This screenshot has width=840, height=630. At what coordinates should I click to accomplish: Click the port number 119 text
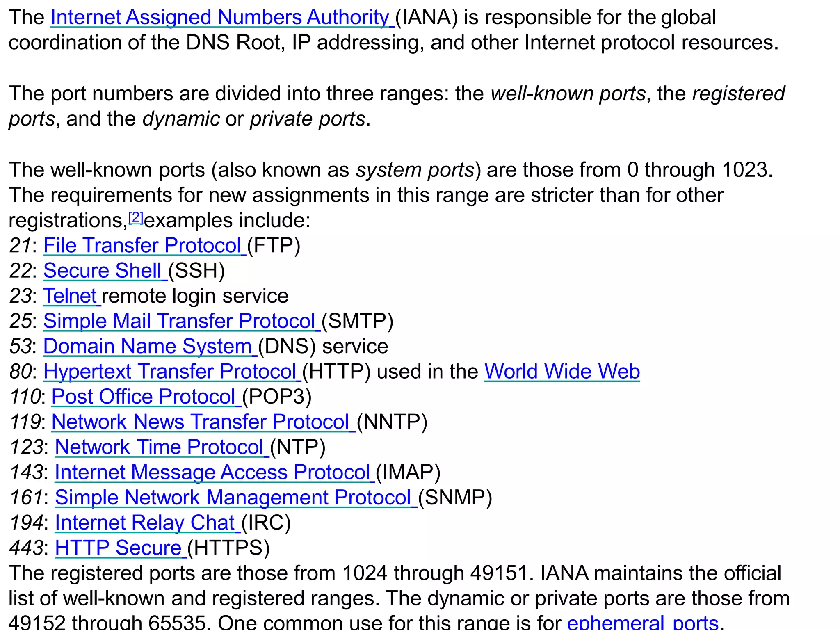(x=25, y=422)
